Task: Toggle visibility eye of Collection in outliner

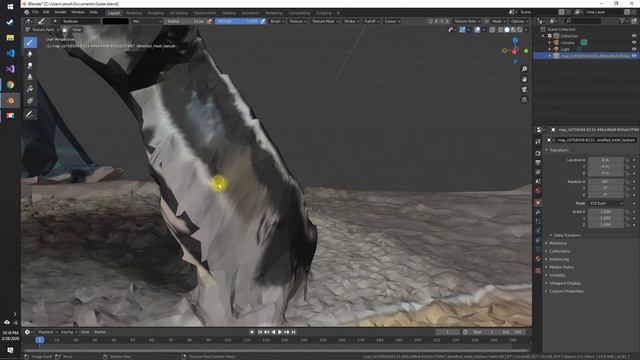Action: pos(634,36)
